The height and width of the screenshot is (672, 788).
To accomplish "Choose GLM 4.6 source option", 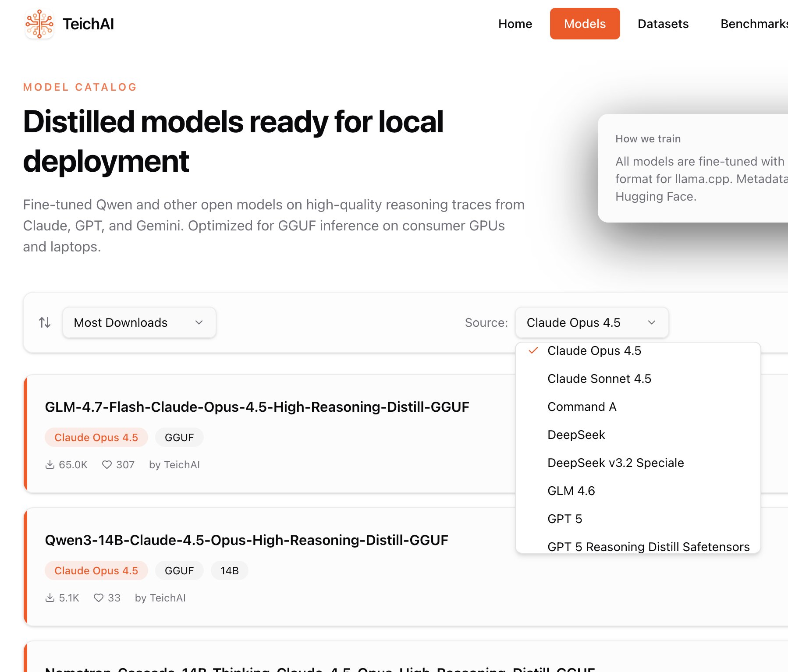I will 571,491.
